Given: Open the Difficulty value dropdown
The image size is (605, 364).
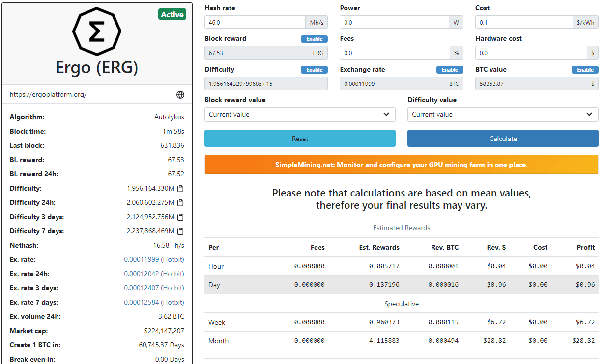Looking at the screenshot, I should pos(503,114).
